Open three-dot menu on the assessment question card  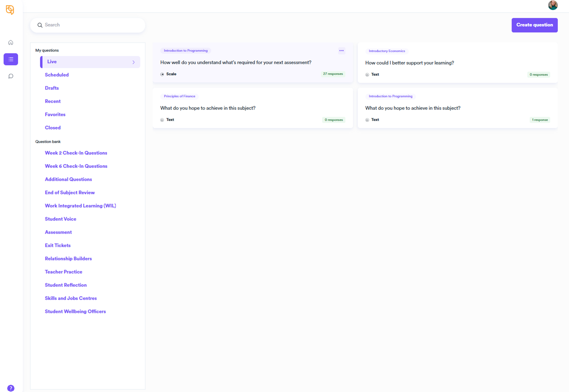pos(341,51)
